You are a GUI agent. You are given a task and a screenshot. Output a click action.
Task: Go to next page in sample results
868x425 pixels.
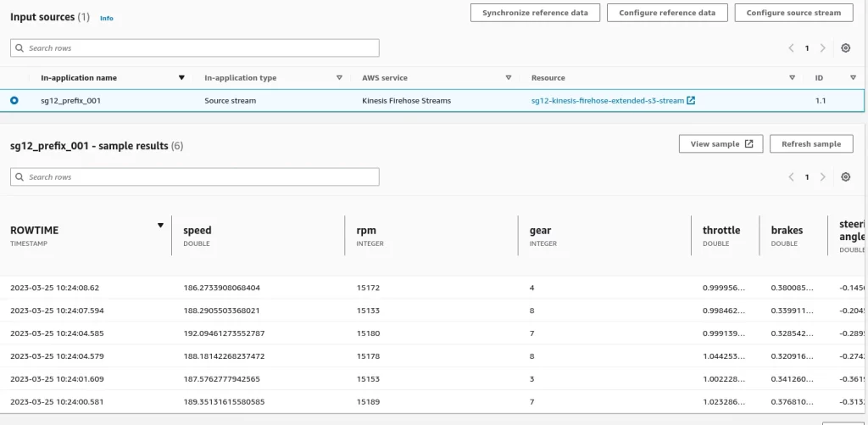[x=822, y=177]
